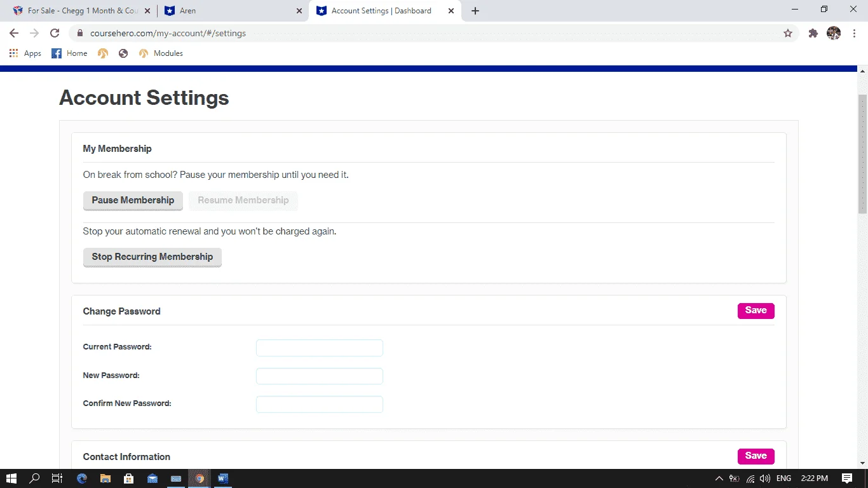This screenshot has height=488, width=868.
Task: Open Microsoft Store from the taskbar
Action: [x=129, y=478]
